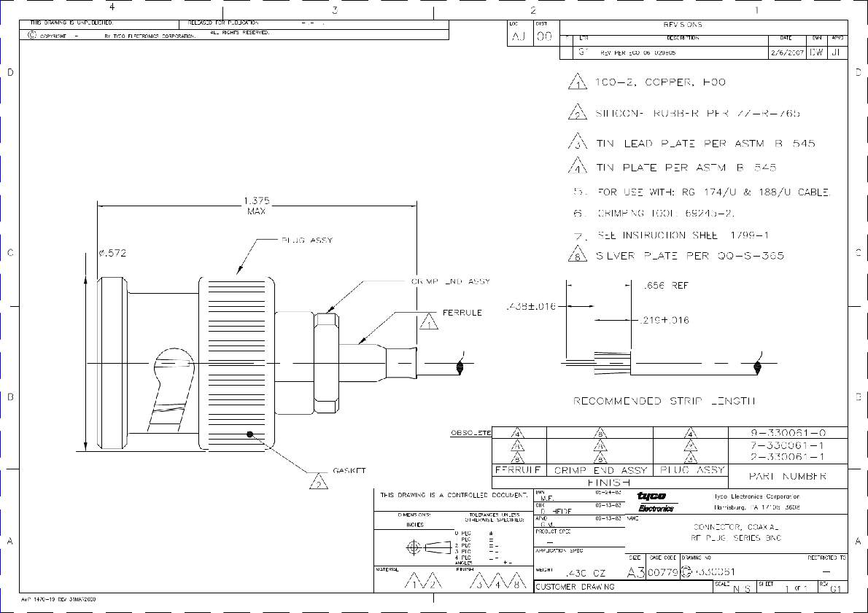Click 'AMP 1470-19 REV 31MAR2000' footer text
This screenshot has height=613, width=868.
coord(58,599)
